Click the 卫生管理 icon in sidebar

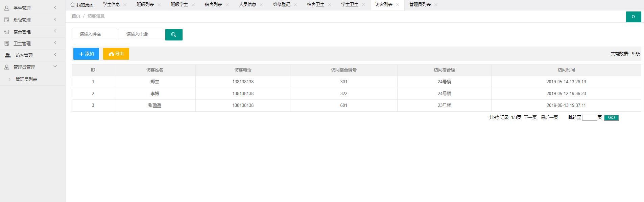point(7,43)
